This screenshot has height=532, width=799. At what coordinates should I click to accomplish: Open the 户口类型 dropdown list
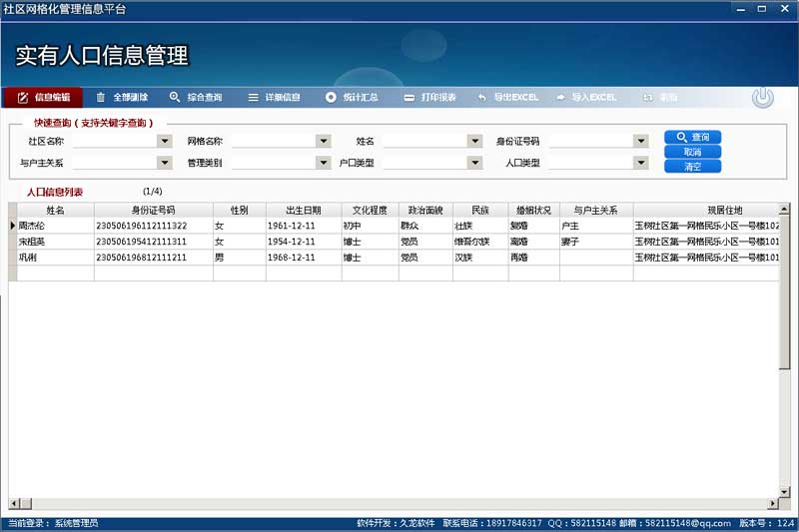click(475, 163)
